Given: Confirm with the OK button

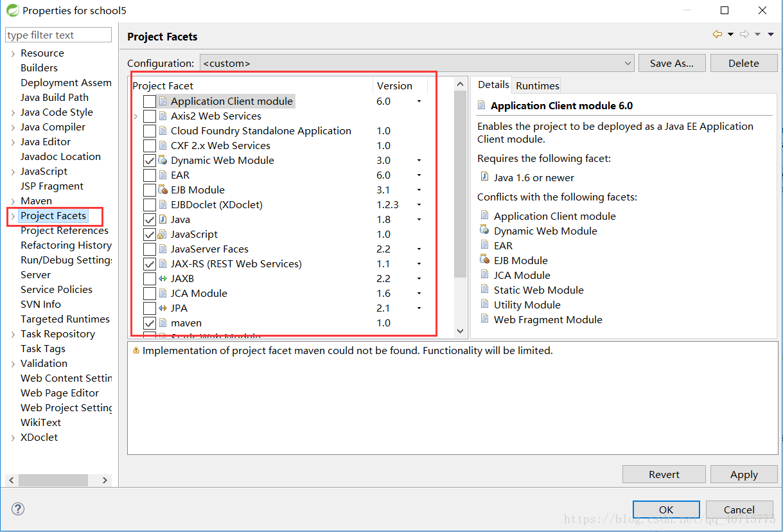Looking at the screenshot, I should 666,510.
